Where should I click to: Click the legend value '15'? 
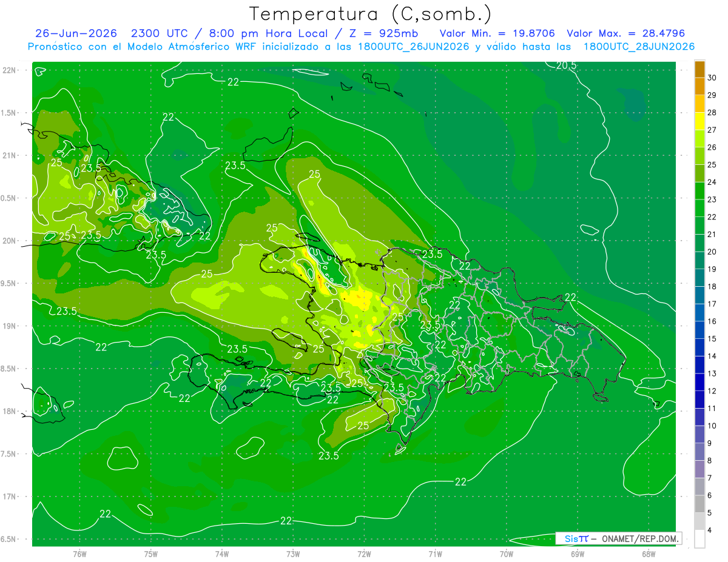(x=713, y=339)
